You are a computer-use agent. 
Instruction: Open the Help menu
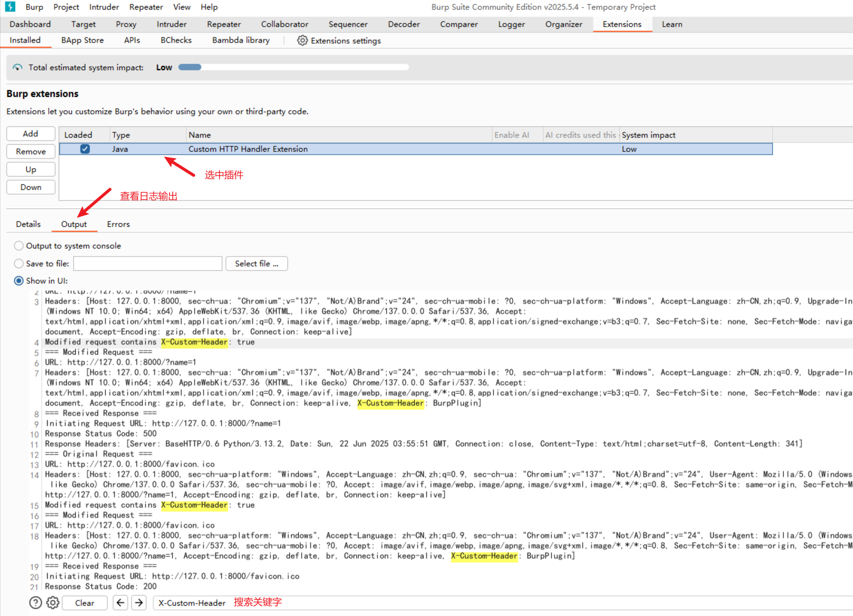209,7
